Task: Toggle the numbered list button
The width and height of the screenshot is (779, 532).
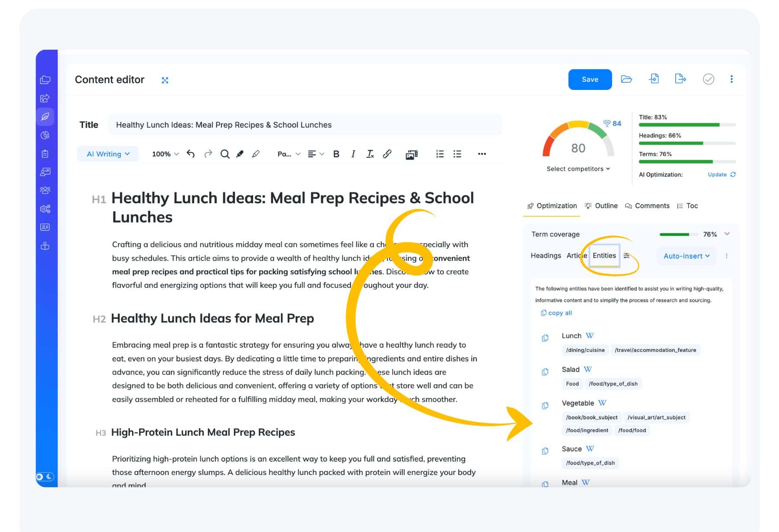Action: (440, 154)
